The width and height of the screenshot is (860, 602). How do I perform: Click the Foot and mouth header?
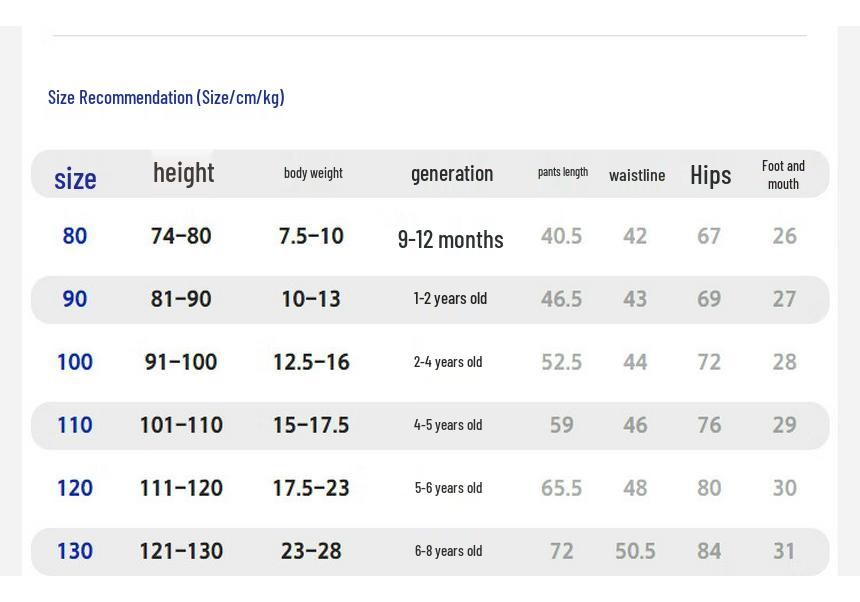tap(783, 175)
